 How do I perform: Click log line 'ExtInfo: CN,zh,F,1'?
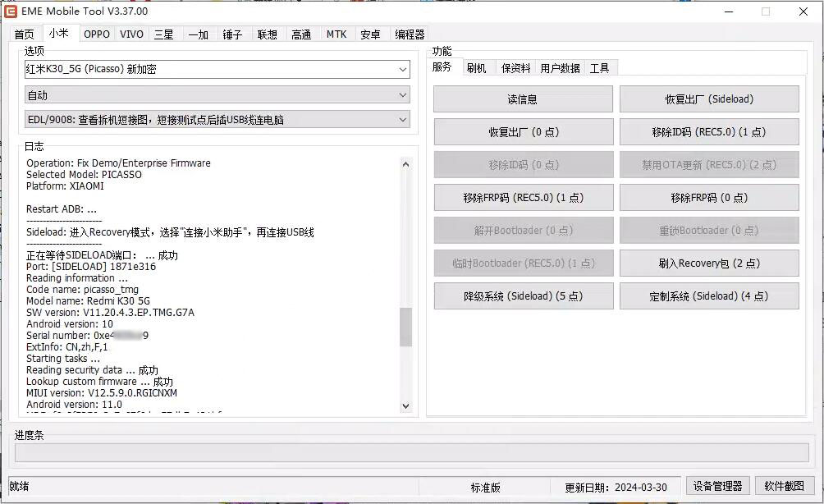67,347
